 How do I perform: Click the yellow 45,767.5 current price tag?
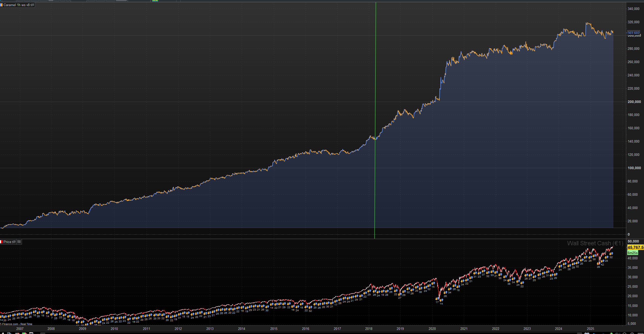click(x=635, y=247)
